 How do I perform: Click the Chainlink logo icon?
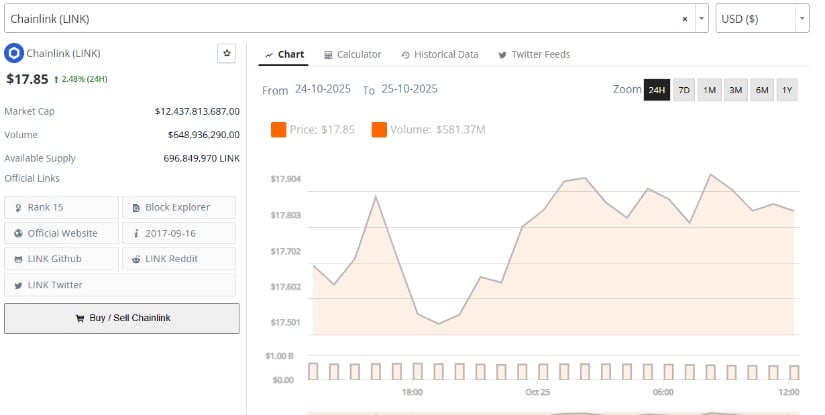(x=13, y=53)
